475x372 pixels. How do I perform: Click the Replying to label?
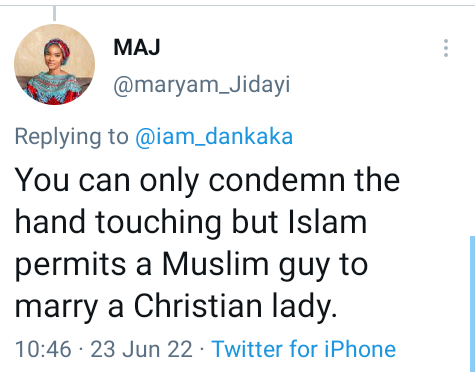click(x=72, y=136)
